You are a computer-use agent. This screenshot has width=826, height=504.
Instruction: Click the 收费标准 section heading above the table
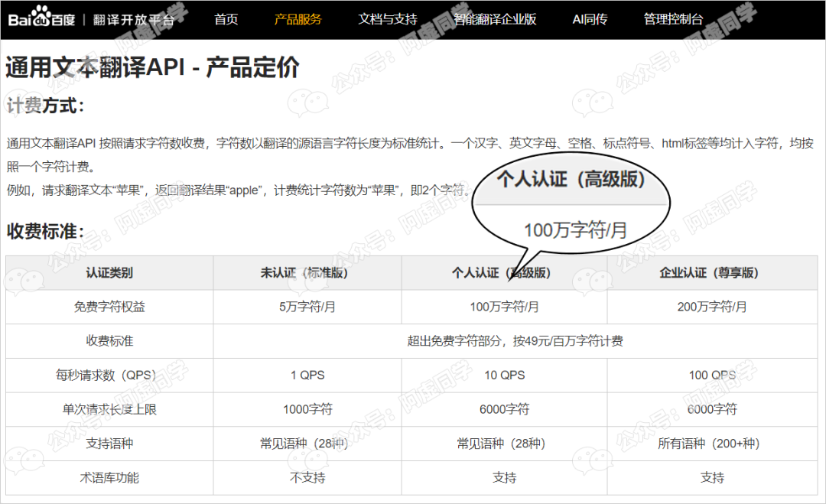click(x=45, y=230)
